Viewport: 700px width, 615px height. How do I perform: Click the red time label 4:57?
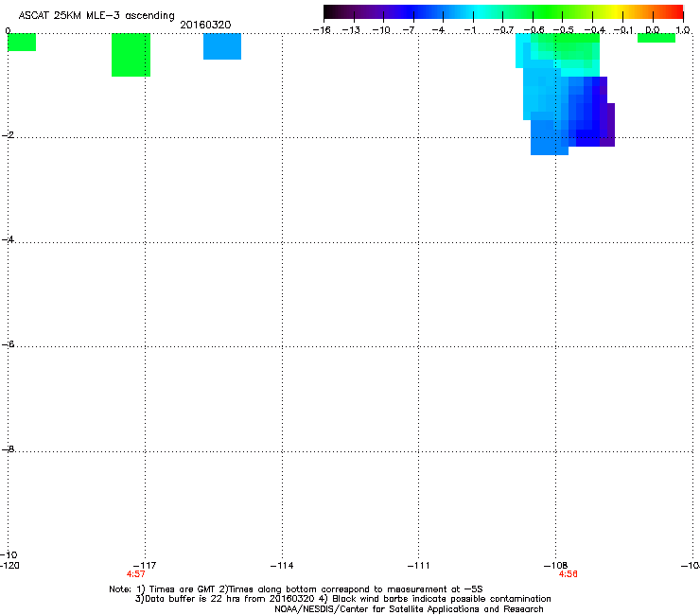pos(135,574)
